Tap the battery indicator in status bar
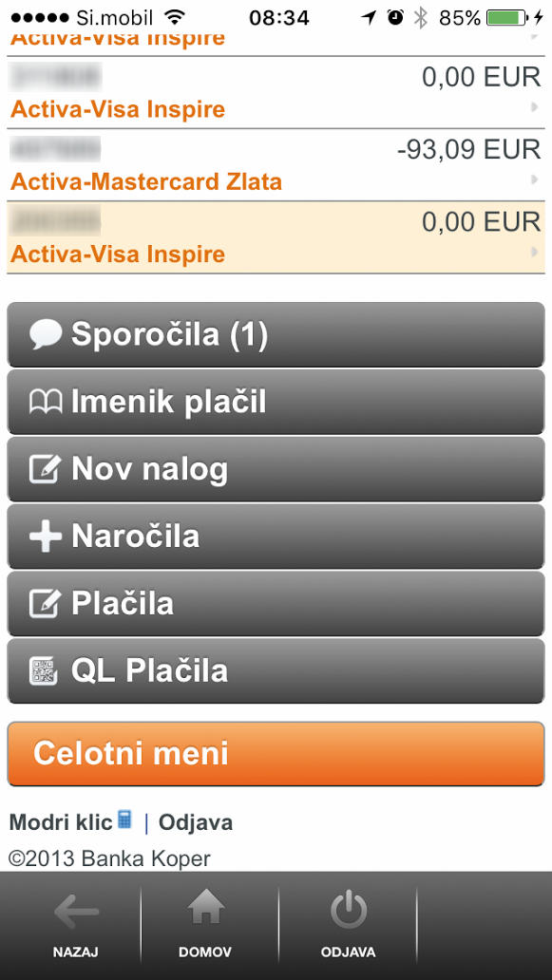The width and height of the screenshot is (552, 980). (507, 18)
